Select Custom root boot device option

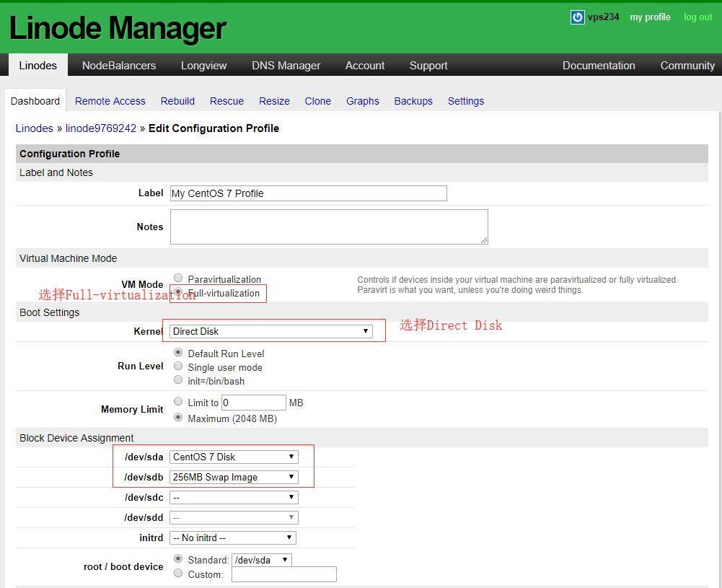[x=178, y=574]
